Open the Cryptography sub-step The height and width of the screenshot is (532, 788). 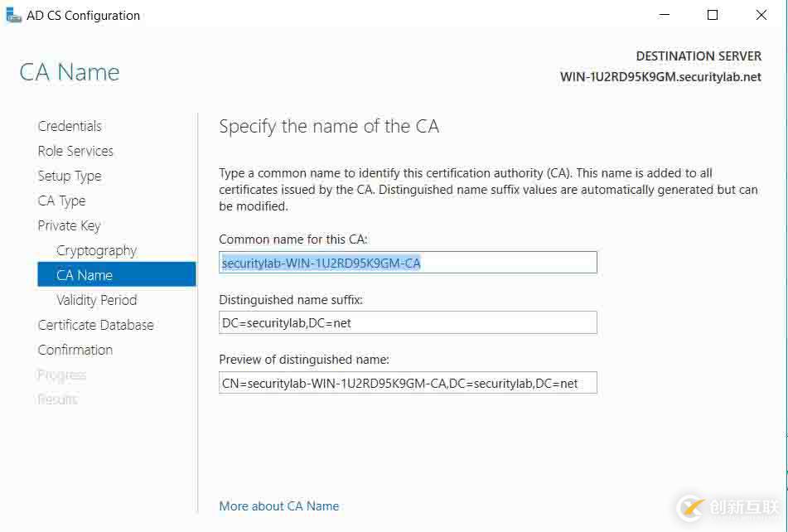(x=96, y=250)
